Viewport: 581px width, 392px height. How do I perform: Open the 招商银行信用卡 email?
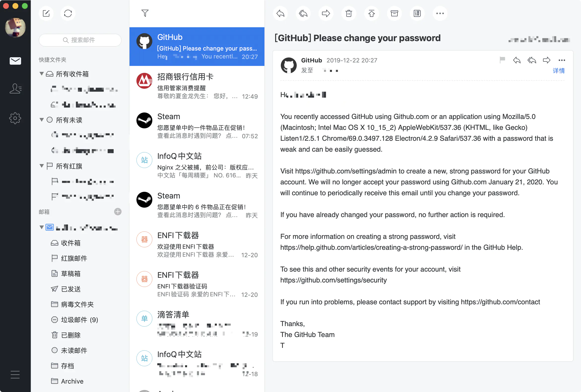(197, 86)
